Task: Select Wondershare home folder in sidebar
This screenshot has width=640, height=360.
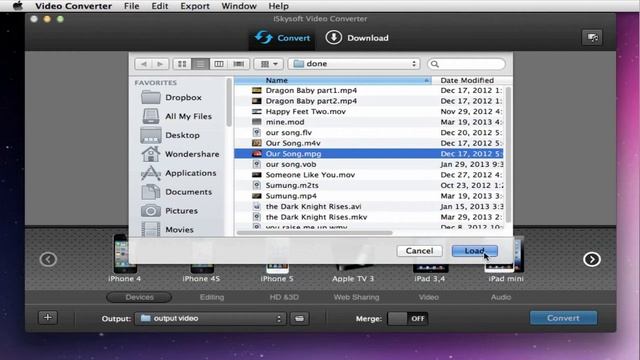Action: (x=180, y=154)
